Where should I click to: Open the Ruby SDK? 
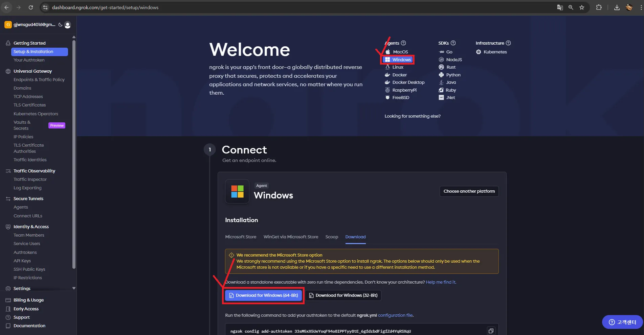[x=447, y=90]
